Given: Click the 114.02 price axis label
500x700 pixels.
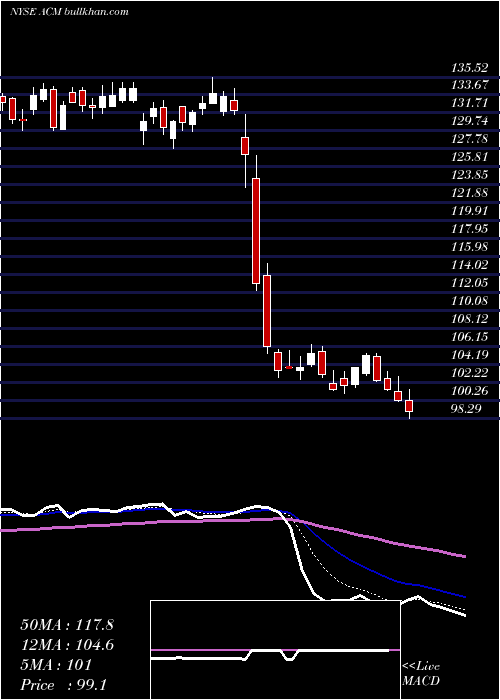Looking at the screenshot, I should coord(470,265).
